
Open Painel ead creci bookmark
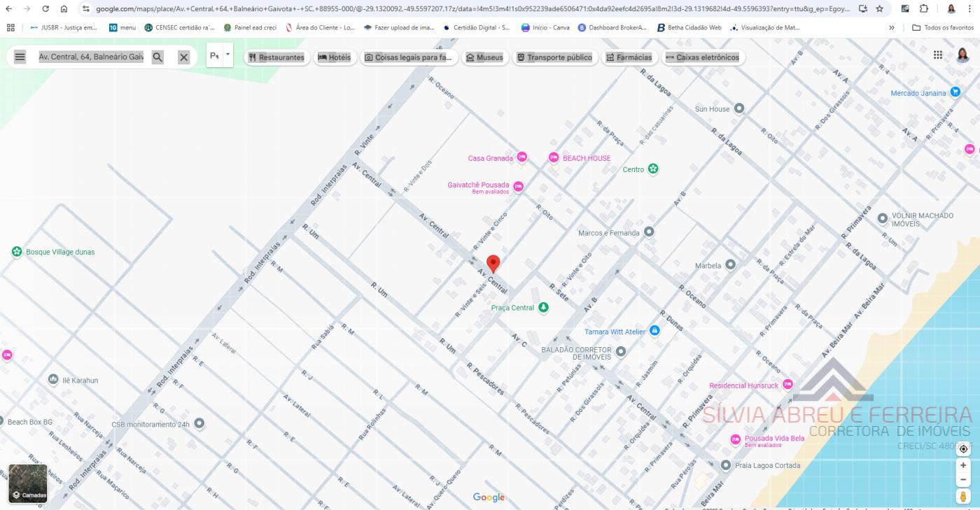250,27
